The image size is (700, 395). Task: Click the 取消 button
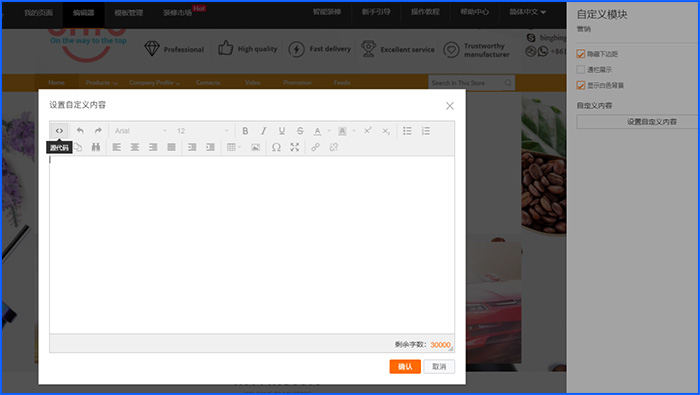click(x=439, y=366)
